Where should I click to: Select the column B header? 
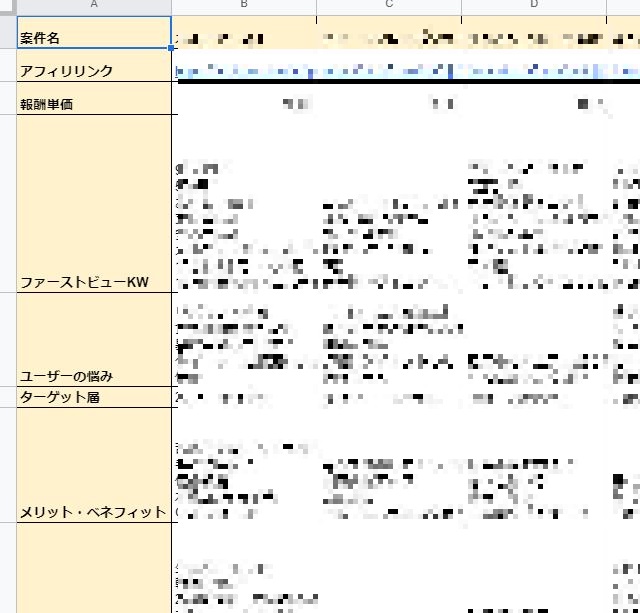click(x=244, y=6)
